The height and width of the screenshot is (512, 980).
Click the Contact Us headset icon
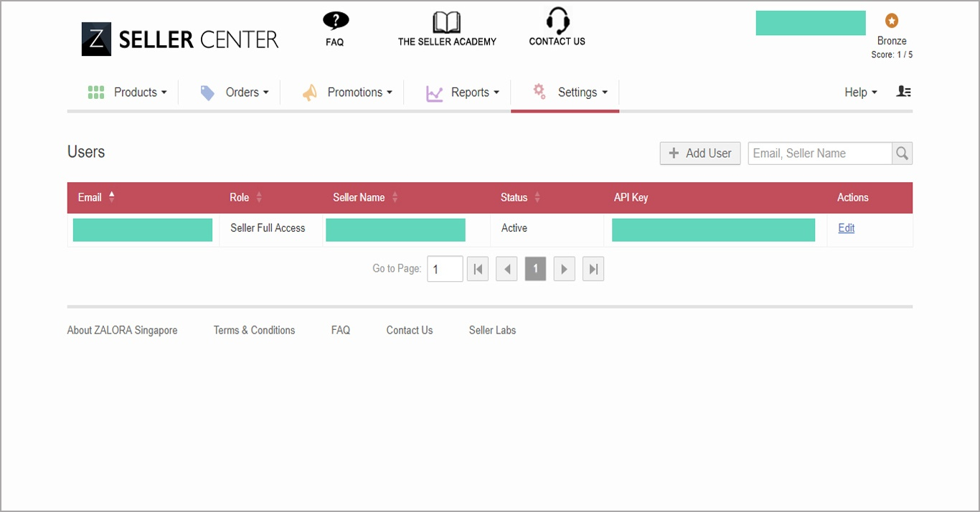click(x=557, y=20)
